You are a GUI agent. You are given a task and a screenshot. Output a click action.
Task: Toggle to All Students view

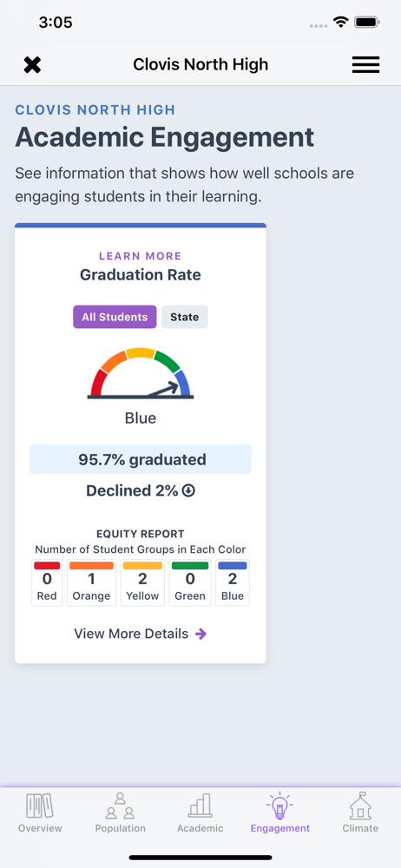pyautogui.click(x=115, y=317)
